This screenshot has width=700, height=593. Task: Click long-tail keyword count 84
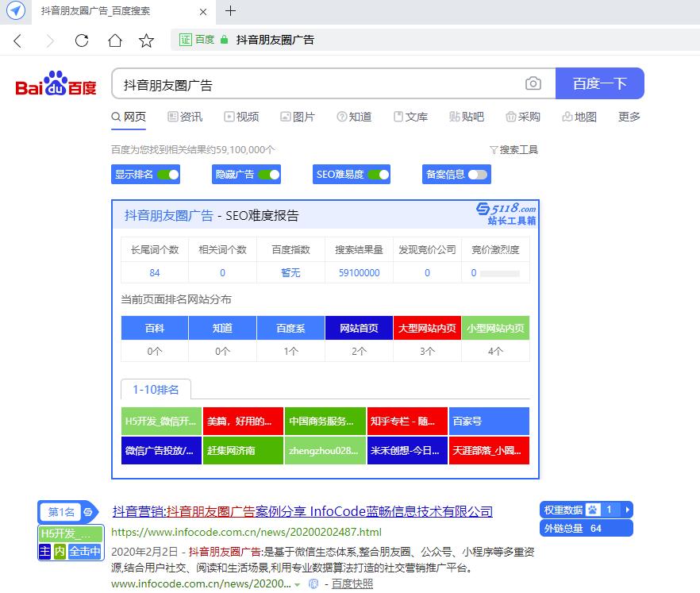pos(155,272)
